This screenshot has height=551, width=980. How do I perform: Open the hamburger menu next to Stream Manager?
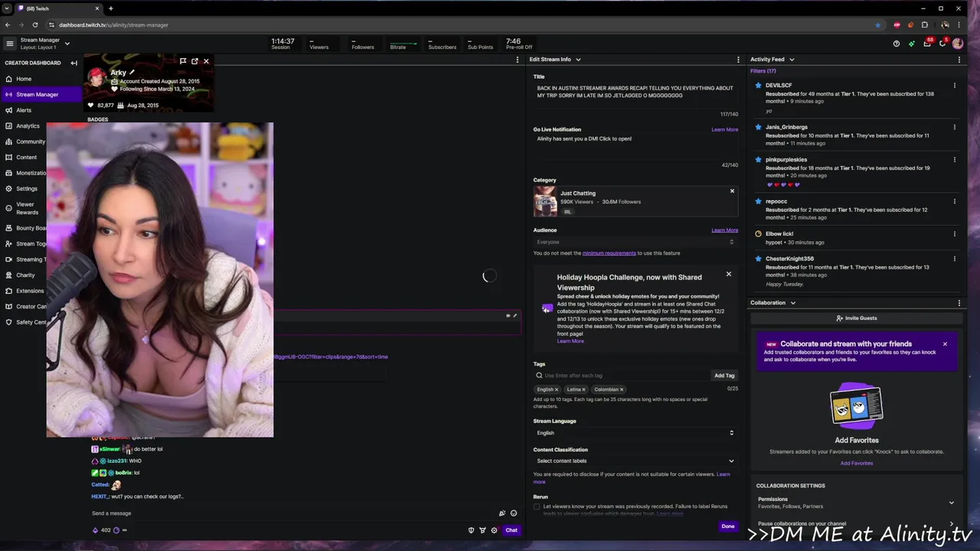tap(9, 44)
